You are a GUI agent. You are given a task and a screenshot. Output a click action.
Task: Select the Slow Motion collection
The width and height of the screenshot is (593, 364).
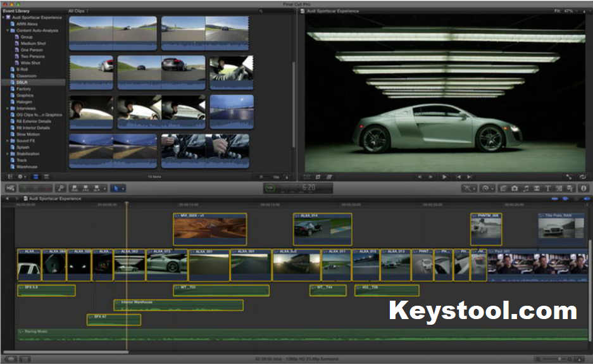coord(28,134)
